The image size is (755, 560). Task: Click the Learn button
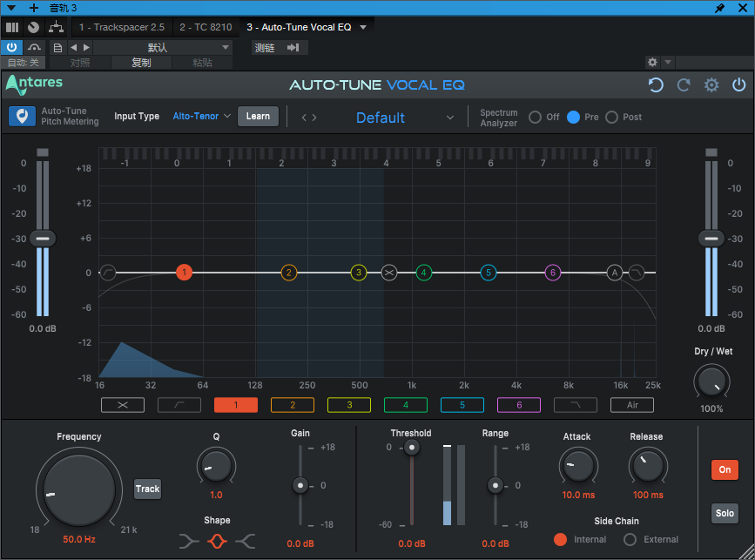coord(258,116)
